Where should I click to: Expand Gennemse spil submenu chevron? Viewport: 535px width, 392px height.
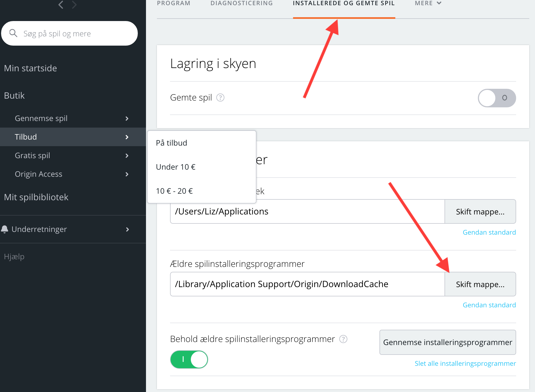click(127, 118)
